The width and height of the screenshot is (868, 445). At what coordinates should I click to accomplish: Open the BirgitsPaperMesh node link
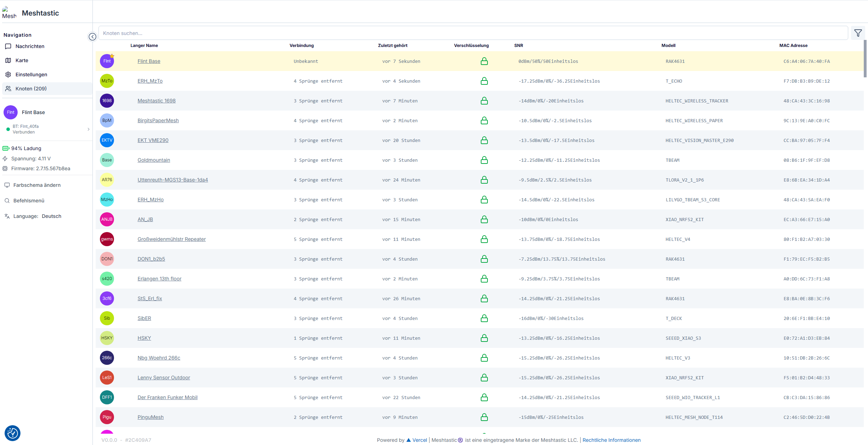158,120
